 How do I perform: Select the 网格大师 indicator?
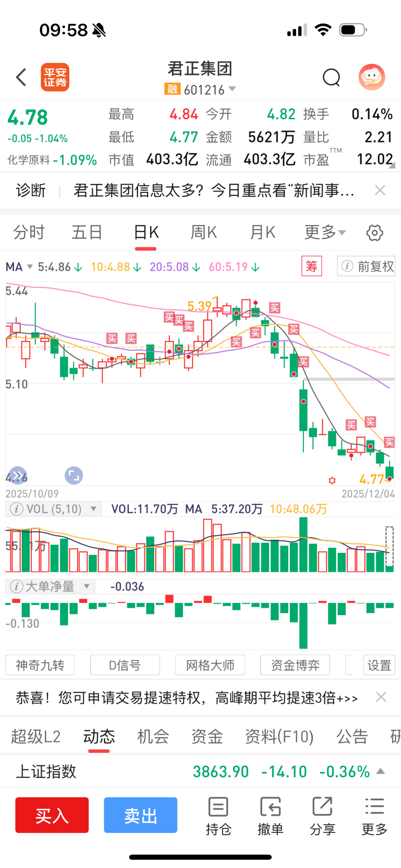[210, 665]
